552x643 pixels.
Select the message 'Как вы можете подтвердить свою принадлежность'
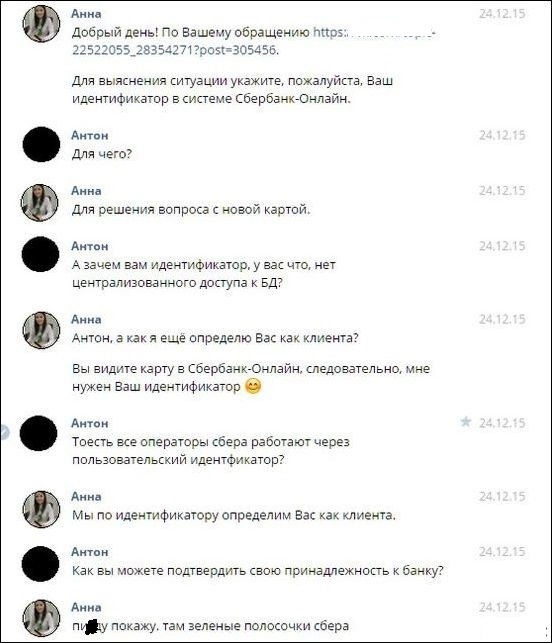coord(258,571)
